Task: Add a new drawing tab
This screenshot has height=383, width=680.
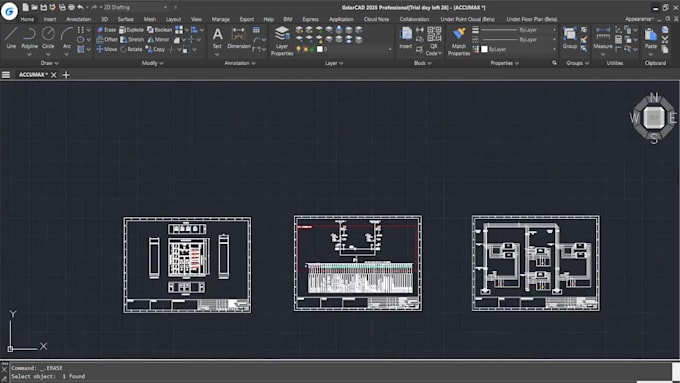Action: tap(66, 75)
